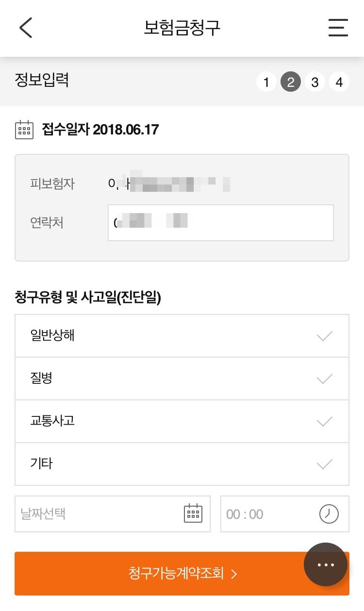Open the 00 : 00 time selector
The width and height of the screenshot is (364, 611).
[x=267, y=513]
